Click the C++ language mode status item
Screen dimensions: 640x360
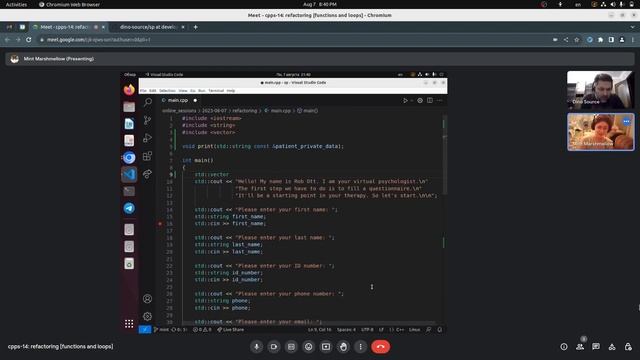tap(399, 329)
